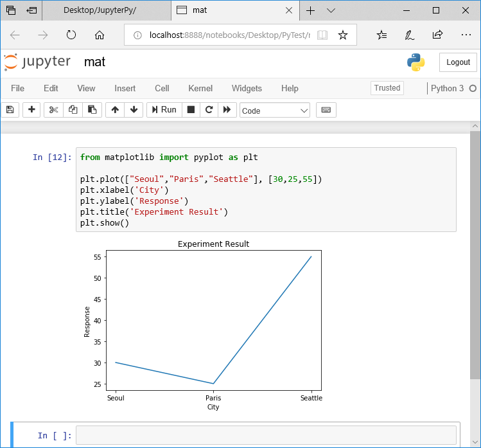Open the Edit menu
This screenshot has height=448, width=481.
tap(51, 89)
